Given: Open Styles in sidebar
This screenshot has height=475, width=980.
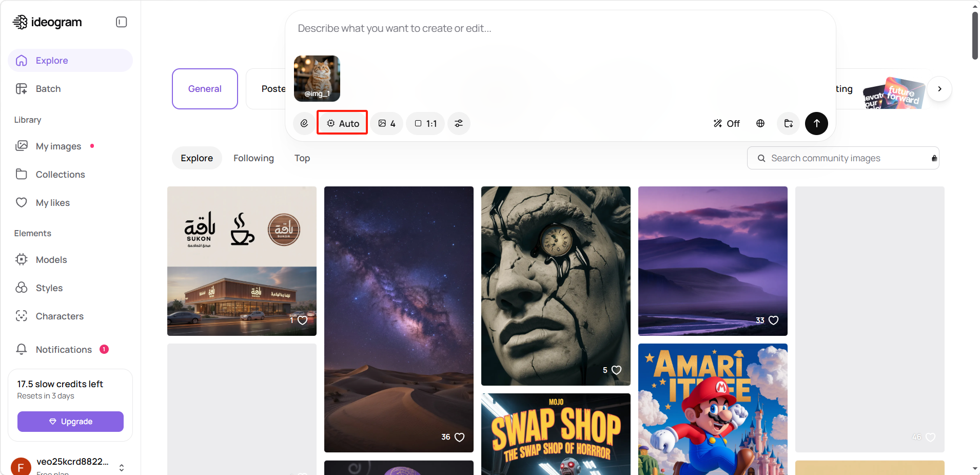Looking at the screenshot, I should point(70,288).
